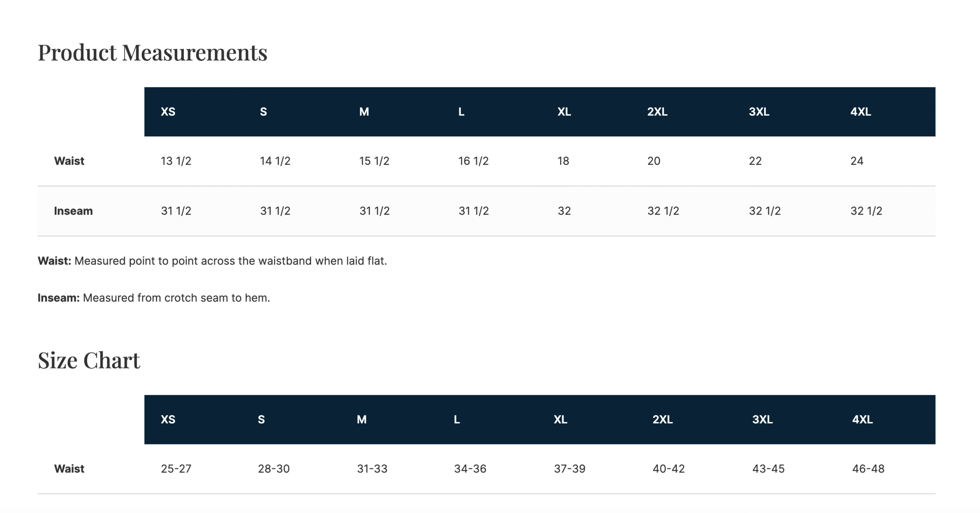Click the Inseam row label in the table
980x513 pixels.
(x=73, y=211)
